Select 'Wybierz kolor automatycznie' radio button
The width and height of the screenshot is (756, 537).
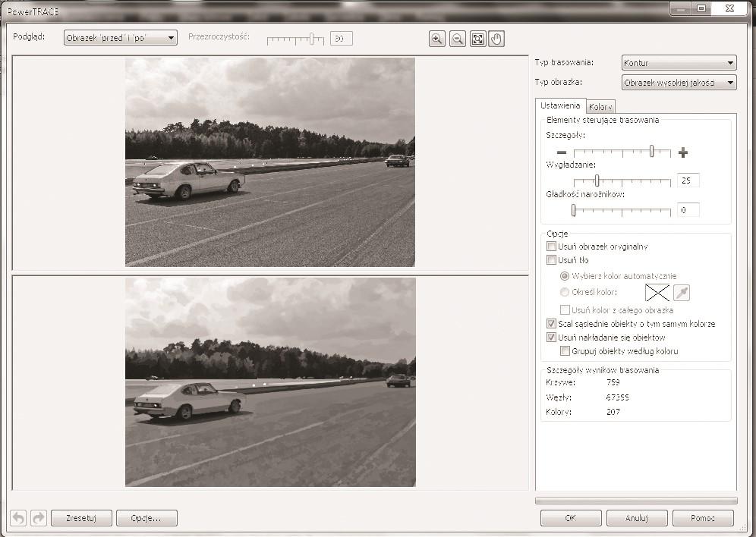coord(565,276)
